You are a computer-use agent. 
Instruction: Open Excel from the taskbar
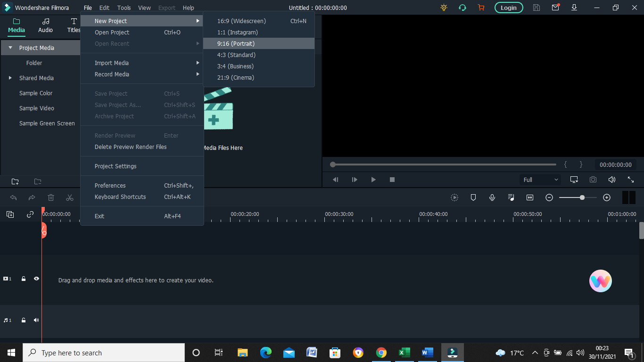click(404, 353)
